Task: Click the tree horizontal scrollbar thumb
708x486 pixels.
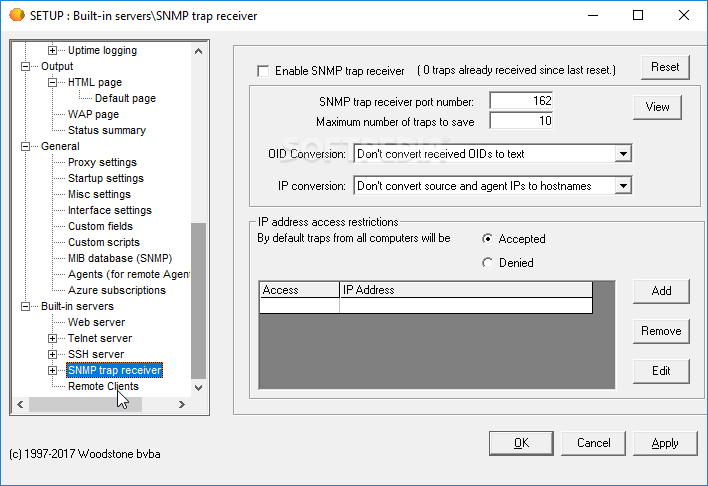Action: pos(85,404)
